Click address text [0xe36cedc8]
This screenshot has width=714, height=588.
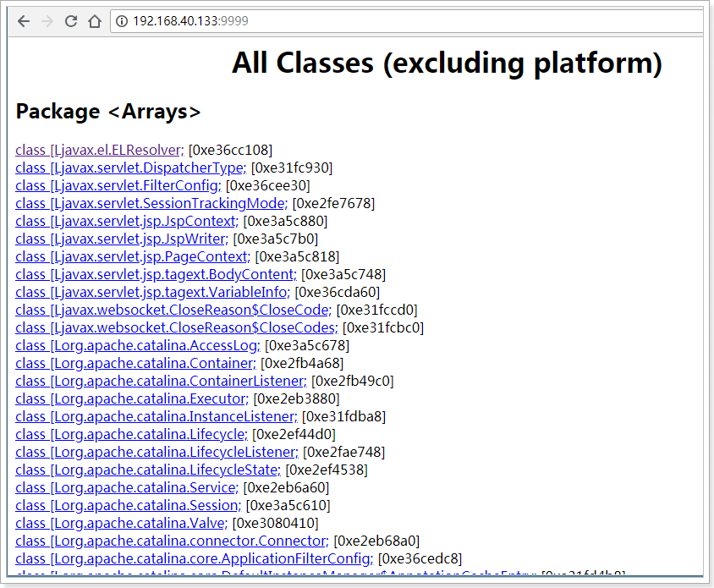coord(420,558)
